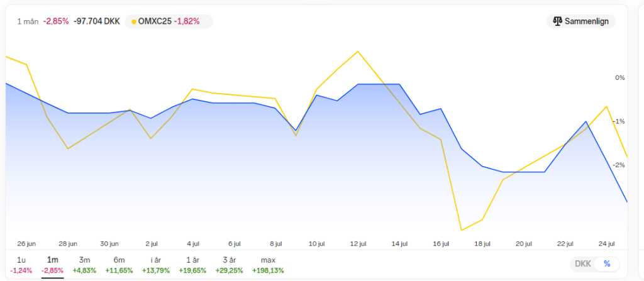Choose the 'i år' year-to-date tab

point(155,265)
